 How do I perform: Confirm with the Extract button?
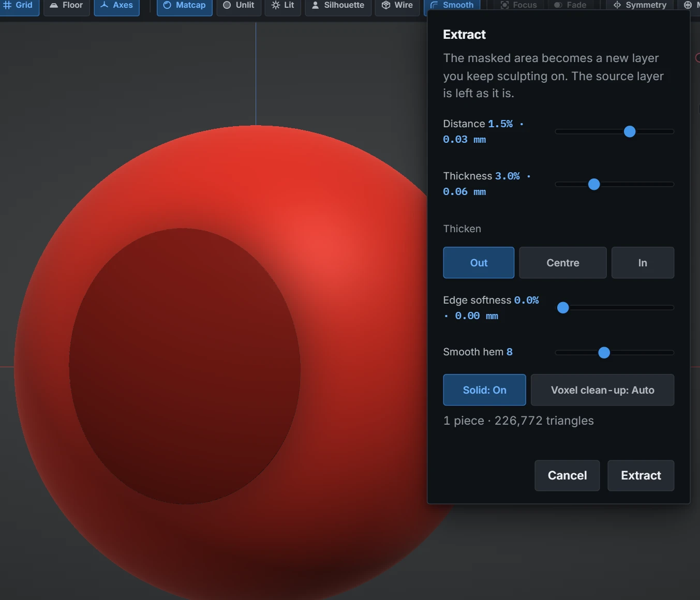[641, 475]
